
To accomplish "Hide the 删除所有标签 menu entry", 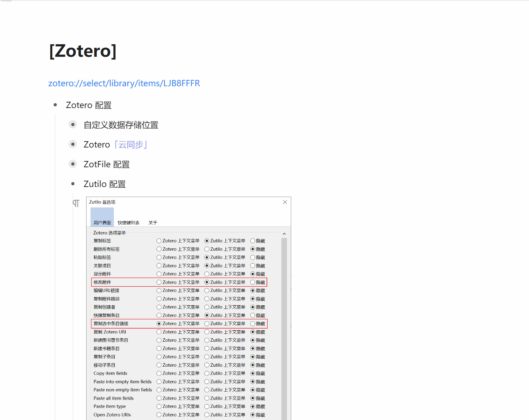I will coord(252,249).
